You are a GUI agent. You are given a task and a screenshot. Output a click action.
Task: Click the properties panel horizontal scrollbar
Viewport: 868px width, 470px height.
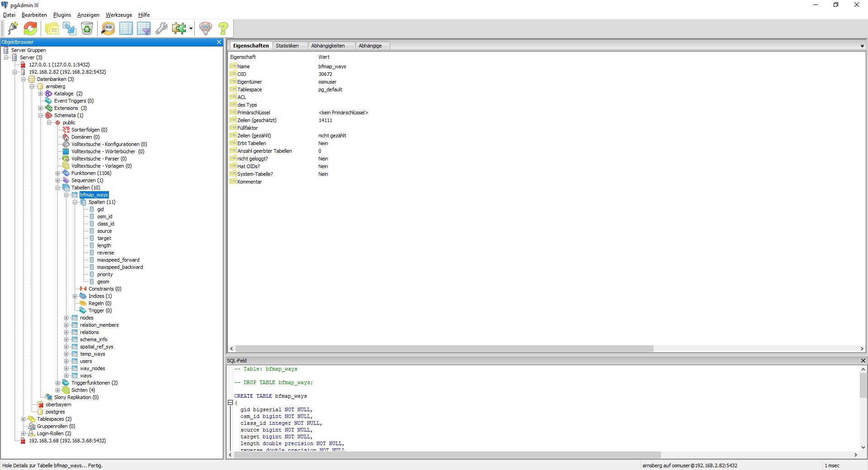coord(445,349)
